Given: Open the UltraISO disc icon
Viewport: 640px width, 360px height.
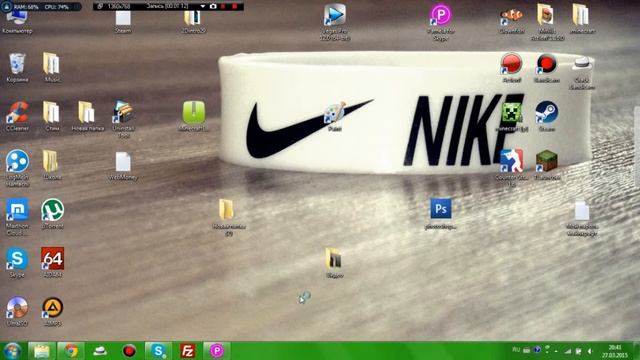Looking at the screenshot, I should (x=17, y=311).
